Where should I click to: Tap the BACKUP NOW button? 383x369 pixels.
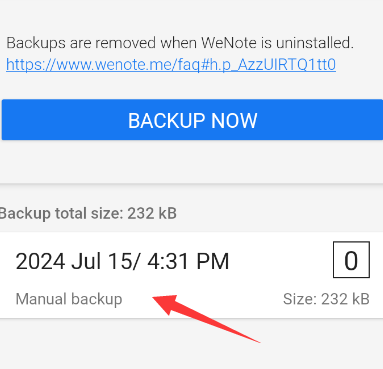pyautogui.click(x=192, y=120)
